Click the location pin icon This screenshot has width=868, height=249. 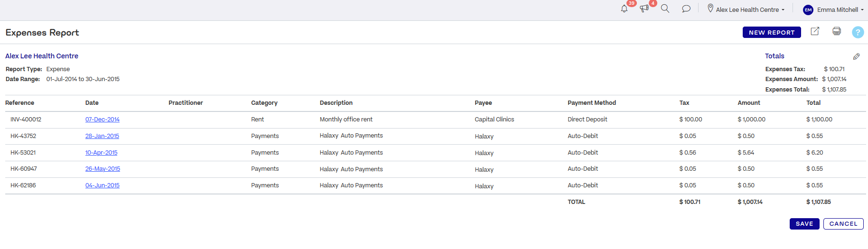(710, 9)
